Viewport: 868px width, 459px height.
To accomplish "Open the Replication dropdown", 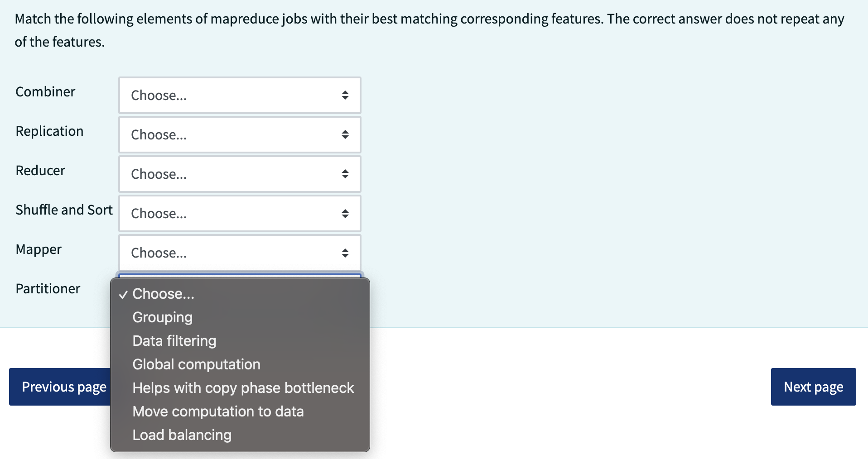I will (x=240, y=134).
